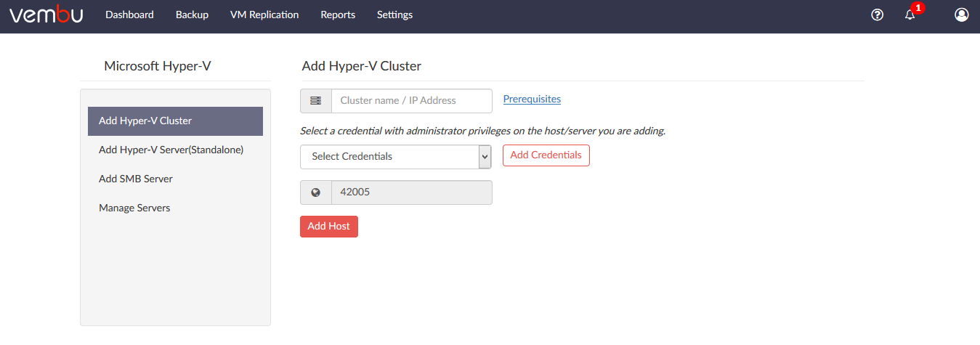Click the Select Credentials dropdown arrow
980x345 pixels.
tap(485, 157)
